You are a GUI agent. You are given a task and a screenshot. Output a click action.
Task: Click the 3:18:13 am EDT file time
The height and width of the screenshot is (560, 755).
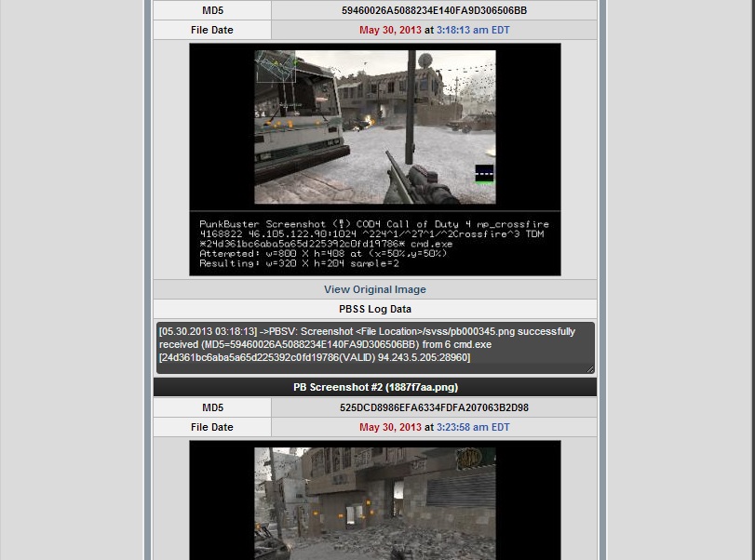tap(473, 30)
